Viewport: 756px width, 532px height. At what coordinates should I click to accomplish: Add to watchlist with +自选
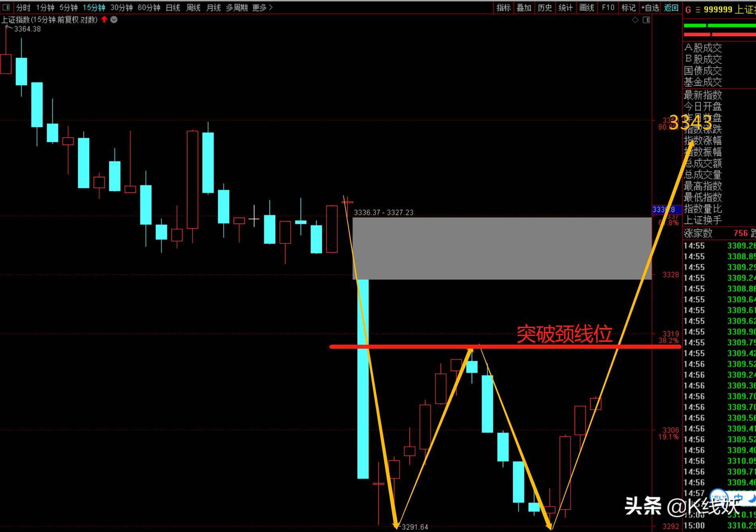click(x=650, y=8)
